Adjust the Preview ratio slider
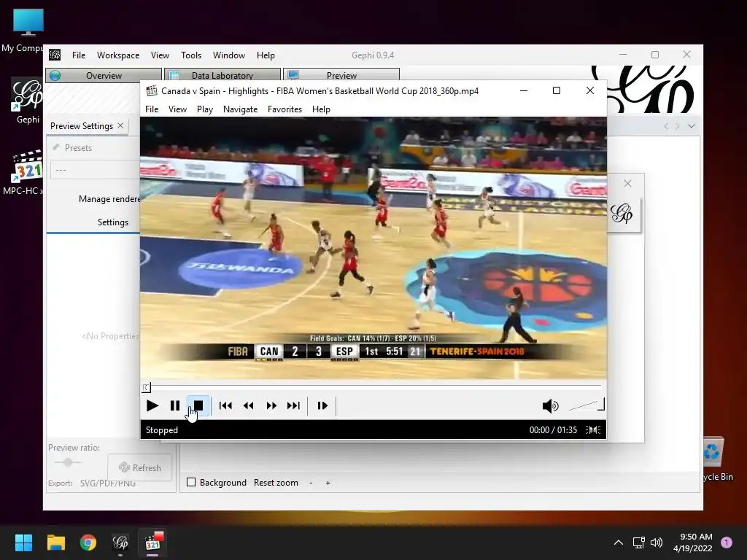This screenshot has width=747, height=560. 67,462
